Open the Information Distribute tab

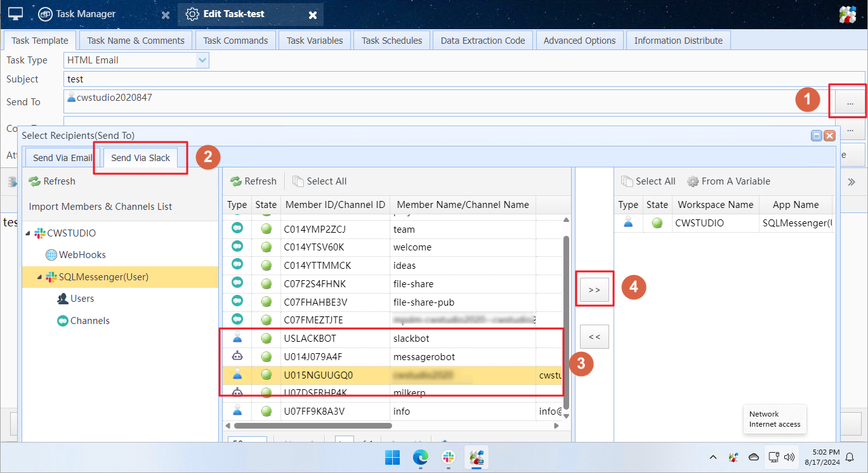(678, 41)
